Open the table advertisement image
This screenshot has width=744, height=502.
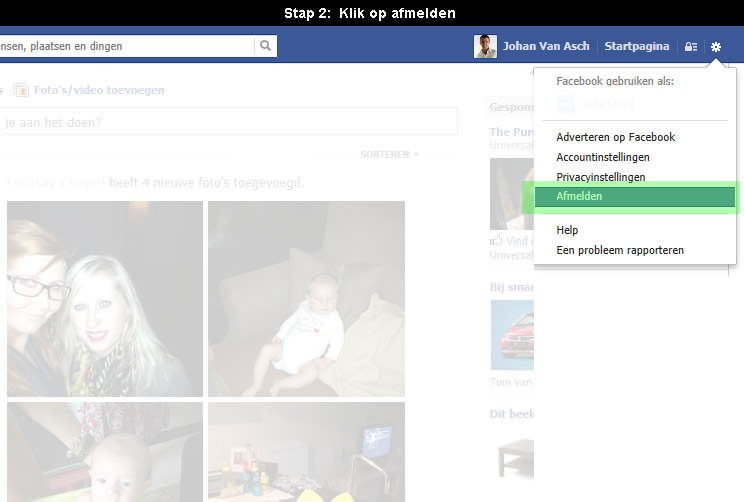tap(516, 457)
